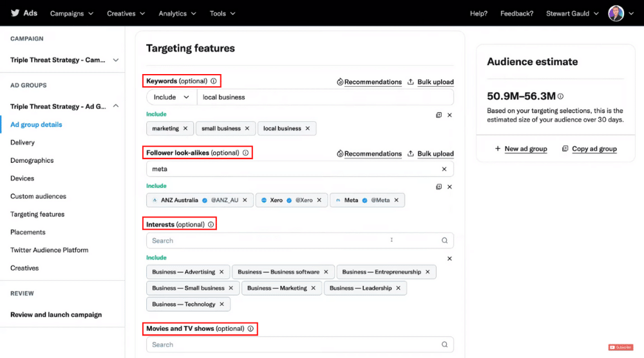
Task: Click New ad group button
Action: (521, 149)
